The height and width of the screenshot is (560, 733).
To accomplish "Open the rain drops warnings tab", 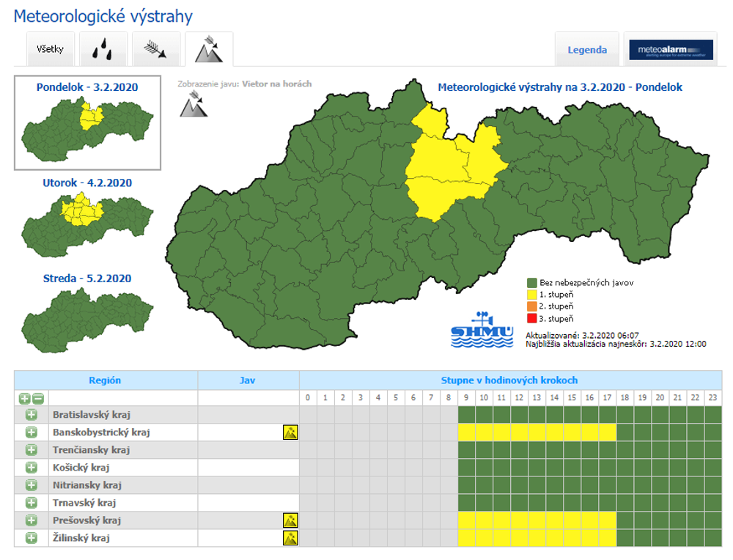I will click(103, 50).
